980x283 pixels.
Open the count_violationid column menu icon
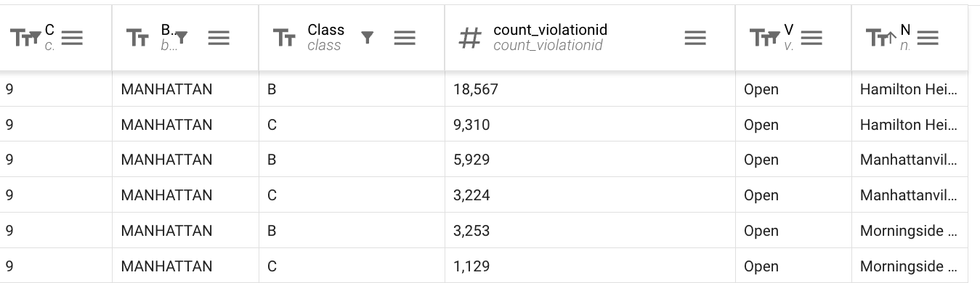pos(695,38)
